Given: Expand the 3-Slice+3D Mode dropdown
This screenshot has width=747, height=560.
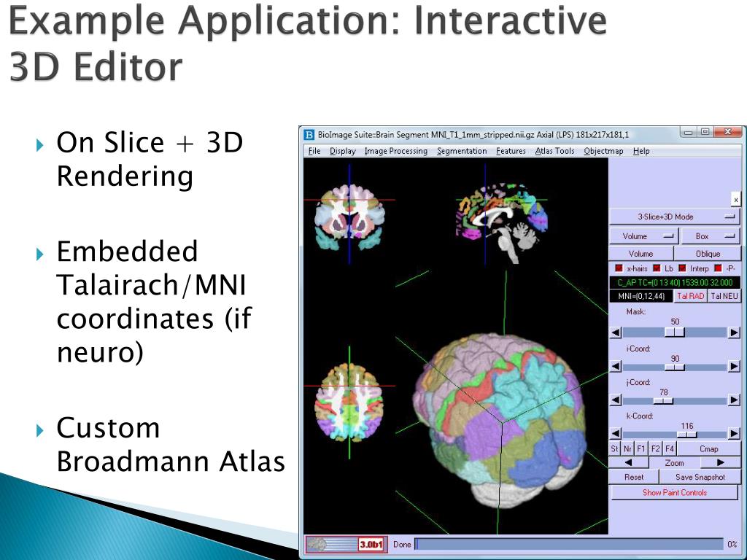Looking at the screenshot, I should [x=675, y=217].
